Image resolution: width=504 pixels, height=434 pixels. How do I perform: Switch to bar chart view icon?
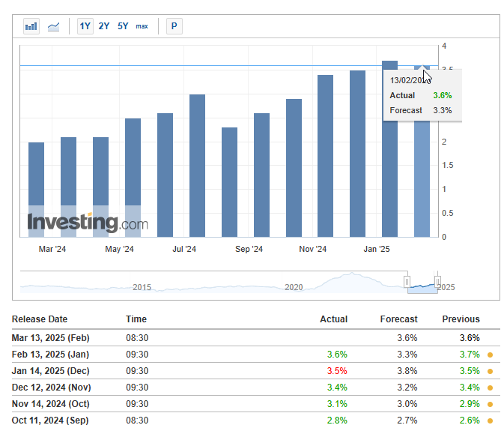(x=31, y=26)
